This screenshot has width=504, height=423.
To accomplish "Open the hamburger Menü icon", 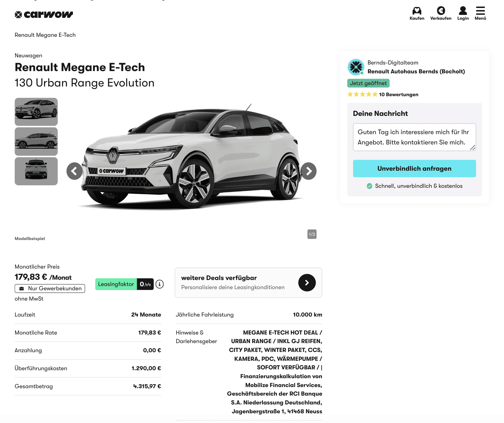I will coord(480,13).
